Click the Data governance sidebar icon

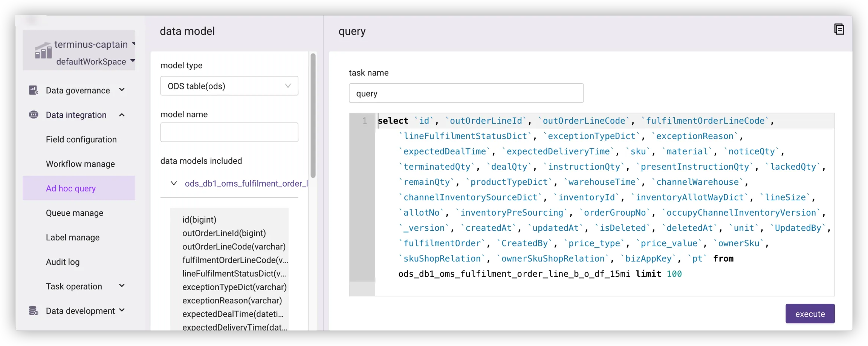coord(34,90)
